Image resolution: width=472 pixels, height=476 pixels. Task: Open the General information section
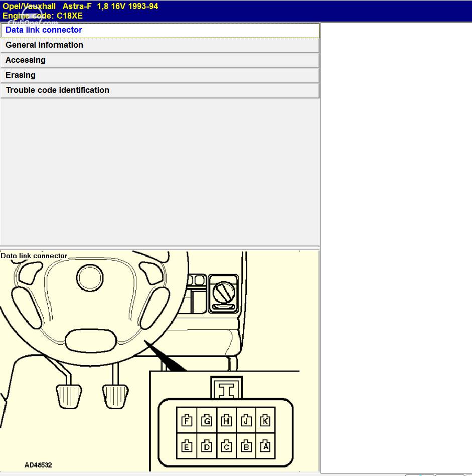coord(160,45)
